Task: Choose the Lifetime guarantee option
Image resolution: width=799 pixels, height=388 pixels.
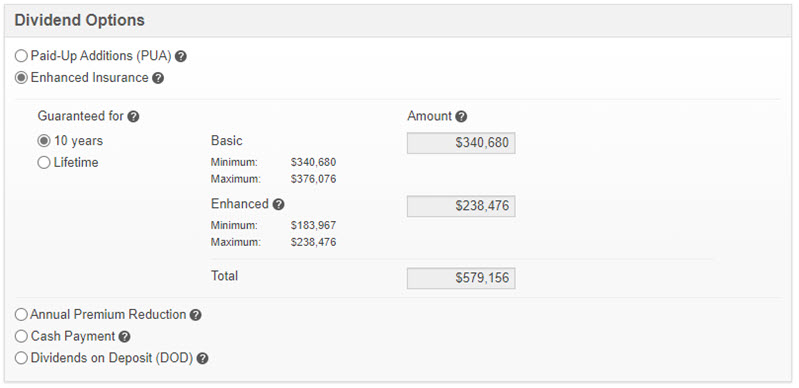Action: [x=44, y=163]
